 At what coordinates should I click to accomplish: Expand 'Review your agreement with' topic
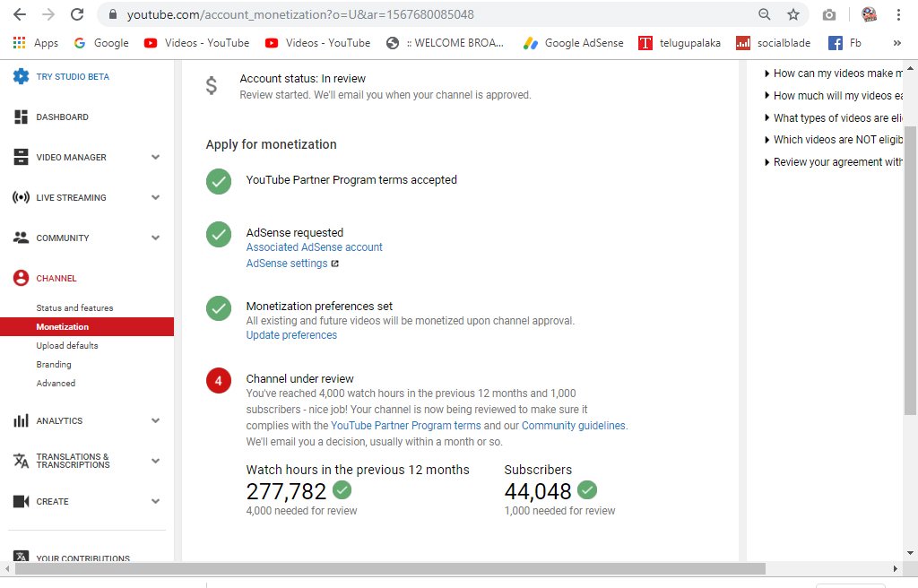(834, 161)
